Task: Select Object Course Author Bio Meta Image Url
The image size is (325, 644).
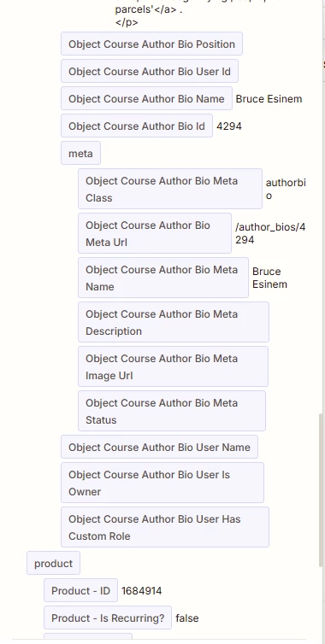Action: (x=174, y=366)
